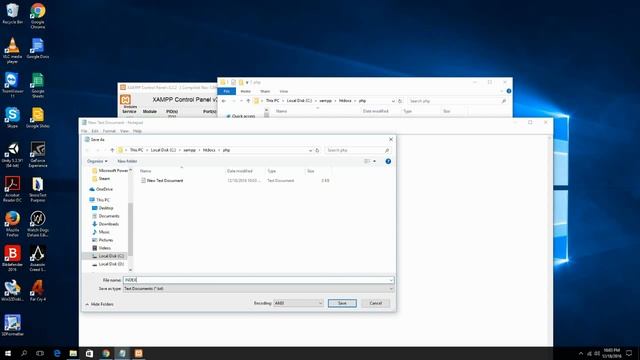Viewport: 640px width, 360px height.
Task: Open Notepad's View menu
Action: 124,131
